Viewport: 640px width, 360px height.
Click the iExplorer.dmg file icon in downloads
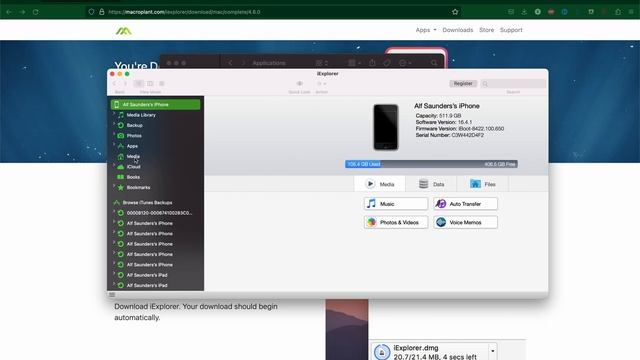(x=382, y=352)
